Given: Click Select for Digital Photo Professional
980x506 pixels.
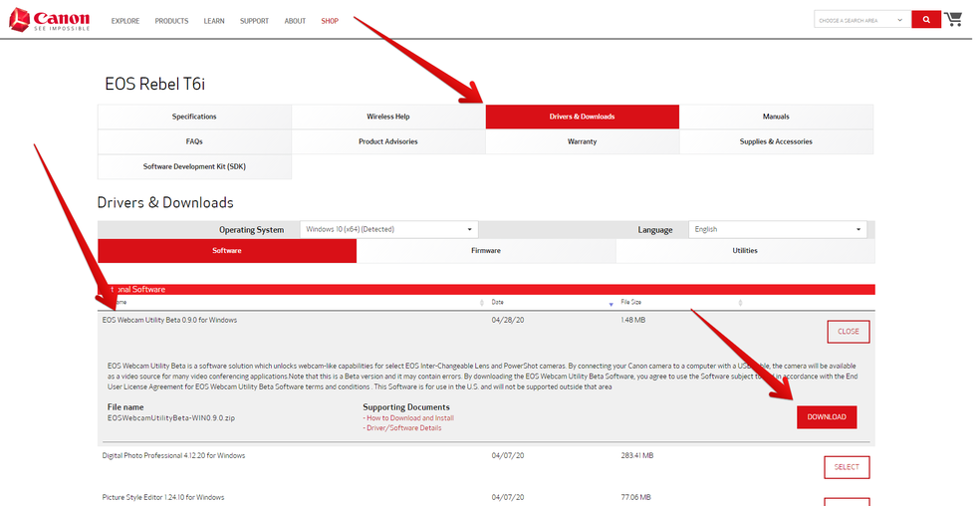Looking at the screenshot, I should click(x=847, y=467).
